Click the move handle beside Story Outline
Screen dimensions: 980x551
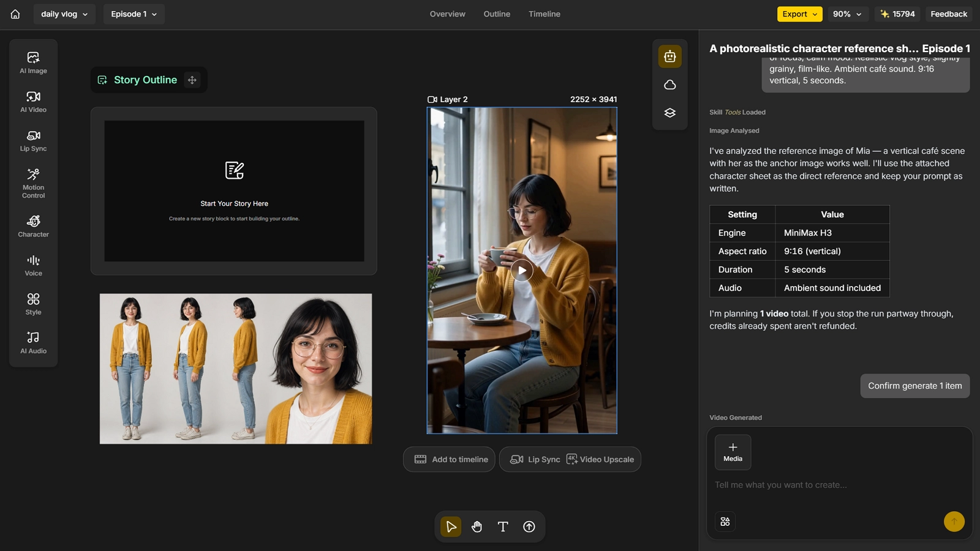(192, 80)
